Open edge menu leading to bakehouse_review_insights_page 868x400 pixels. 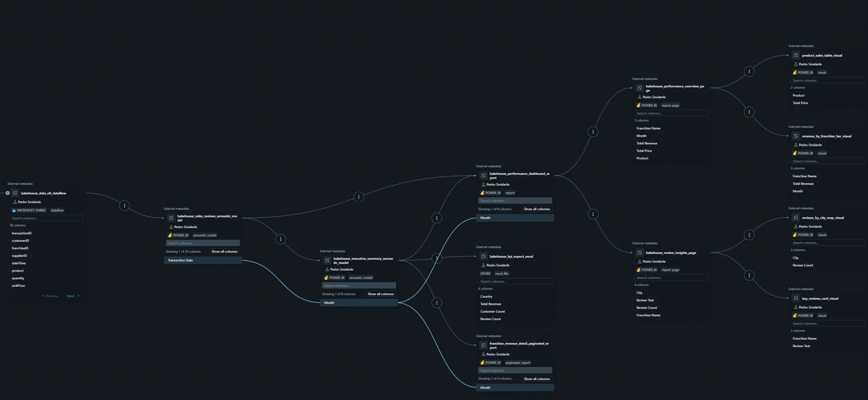(593, 214)
